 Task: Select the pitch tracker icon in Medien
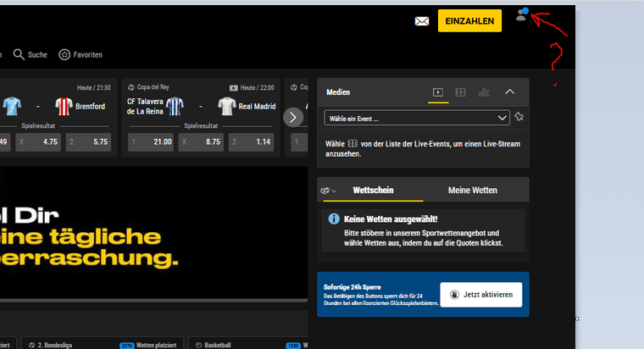pyautogui.click(x=461, y=91)
